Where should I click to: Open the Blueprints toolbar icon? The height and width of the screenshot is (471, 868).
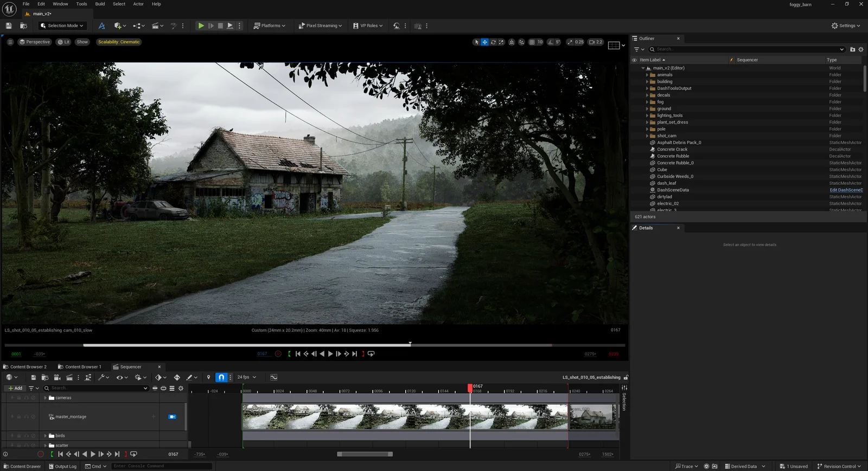click(x=139, y=25)
